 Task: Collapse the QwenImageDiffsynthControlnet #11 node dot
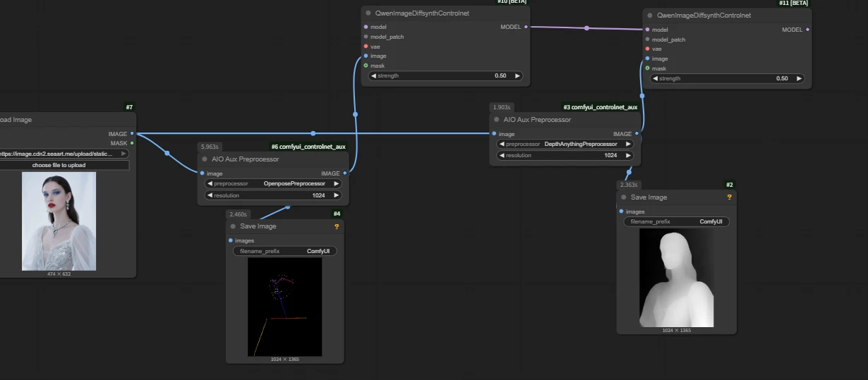pyautogui.click(x=650, y=15)
